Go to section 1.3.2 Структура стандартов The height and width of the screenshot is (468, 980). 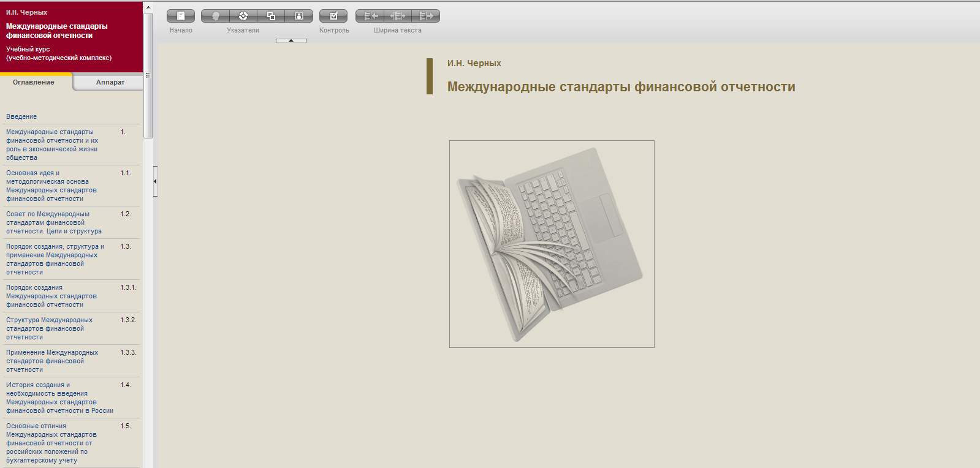49,328
